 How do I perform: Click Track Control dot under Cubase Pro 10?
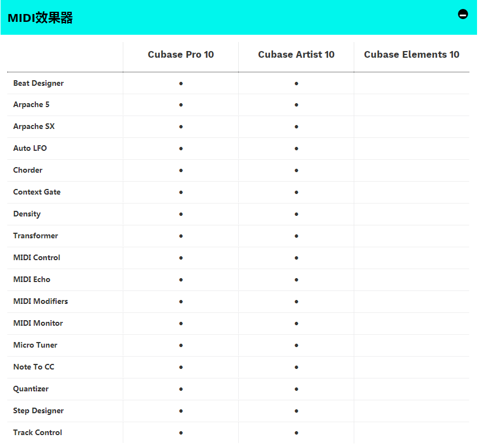[181, 433]
